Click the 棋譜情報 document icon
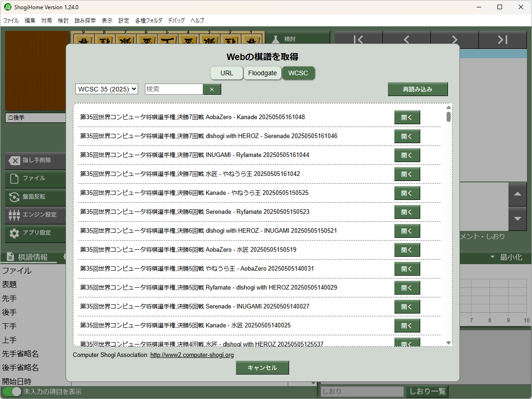Image resolution: width=532 pixels, height=399 pixels. 11,257
